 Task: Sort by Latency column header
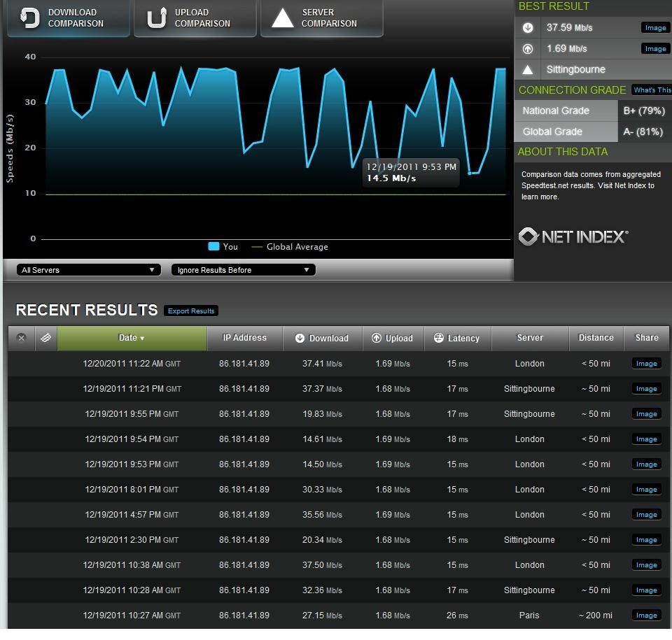pyautogui.click(x=458, y=338)
